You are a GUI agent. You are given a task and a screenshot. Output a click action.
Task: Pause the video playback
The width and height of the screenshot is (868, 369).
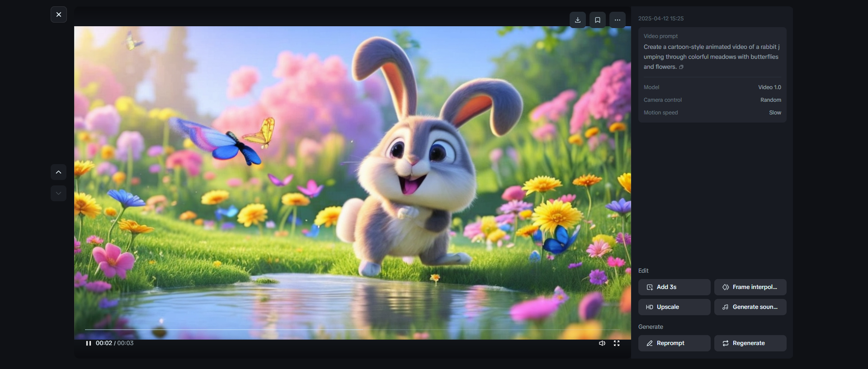[89, 343]
